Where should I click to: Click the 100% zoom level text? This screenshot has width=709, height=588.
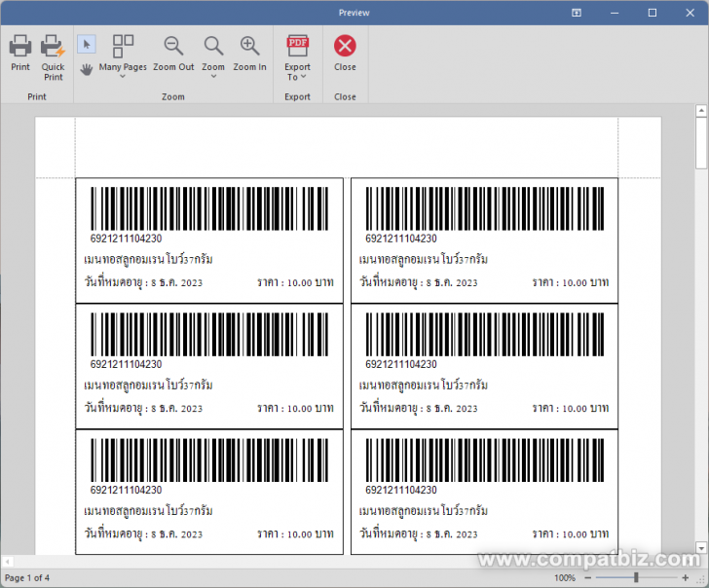pyautogui.click(x=565, y=577)
